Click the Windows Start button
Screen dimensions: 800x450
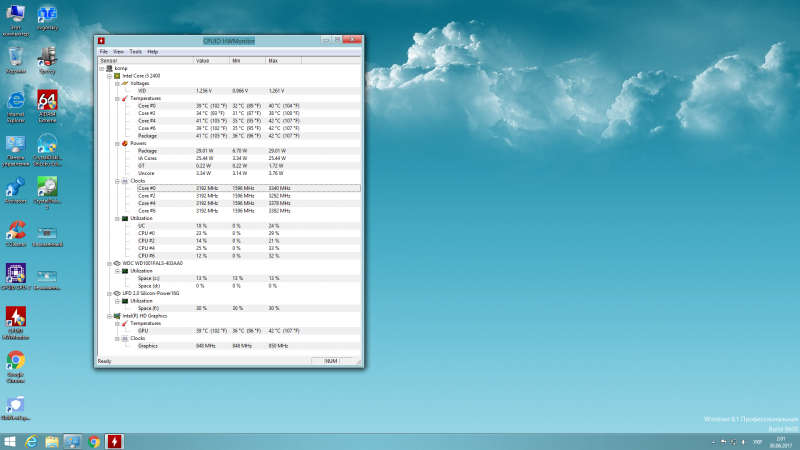[11, 440]
